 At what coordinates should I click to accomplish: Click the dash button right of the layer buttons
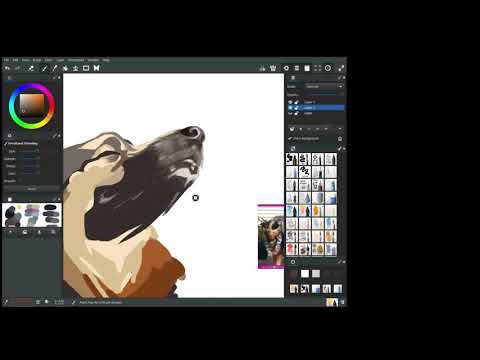point(340,129)
